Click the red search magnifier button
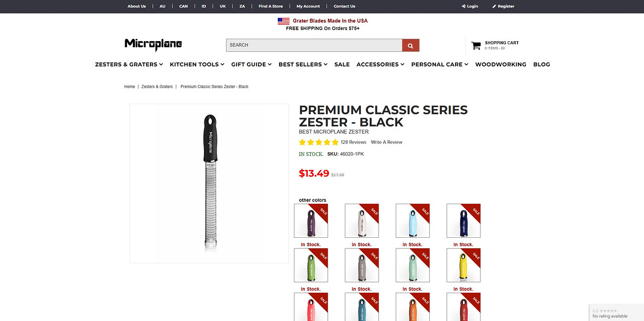The height and width of the screenshot is (321, 644). (x=410, y=45)
